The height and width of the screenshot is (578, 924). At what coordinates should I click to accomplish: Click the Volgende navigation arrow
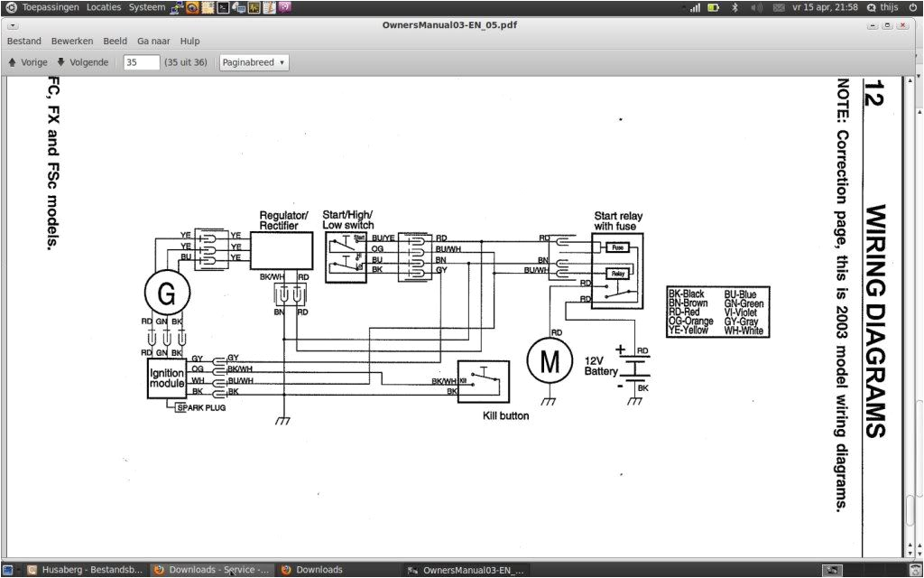60,62
